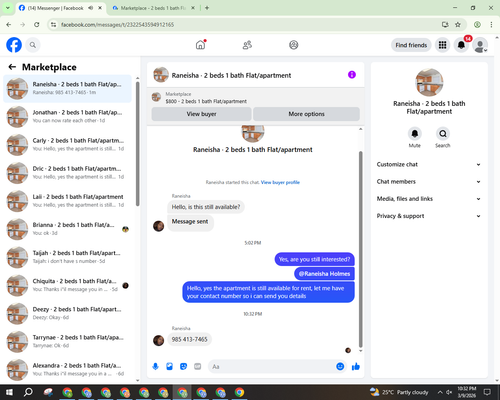Open a new browser tab plus

coord(207,8)
